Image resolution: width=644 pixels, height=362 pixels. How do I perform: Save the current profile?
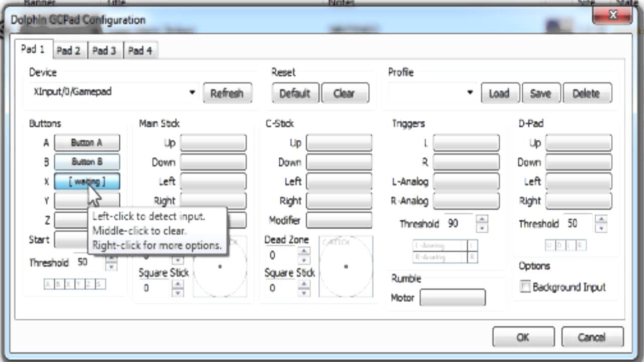[x=540, y=94]
